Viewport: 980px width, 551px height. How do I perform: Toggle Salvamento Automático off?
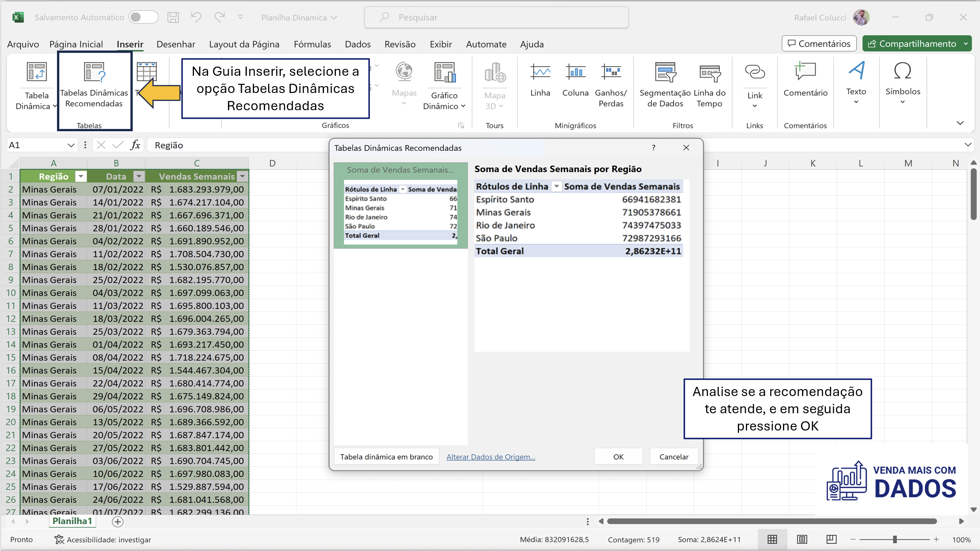[143, 17]
